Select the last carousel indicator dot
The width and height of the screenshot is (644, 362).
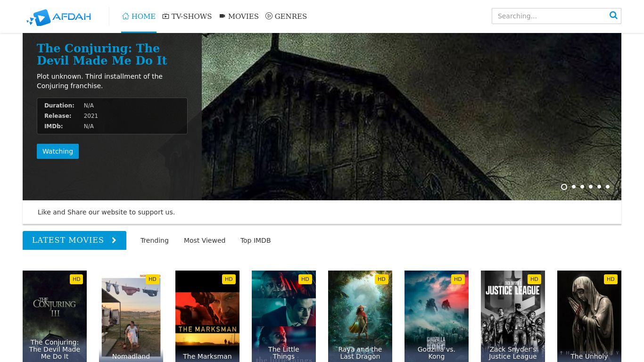click(607, 187)
